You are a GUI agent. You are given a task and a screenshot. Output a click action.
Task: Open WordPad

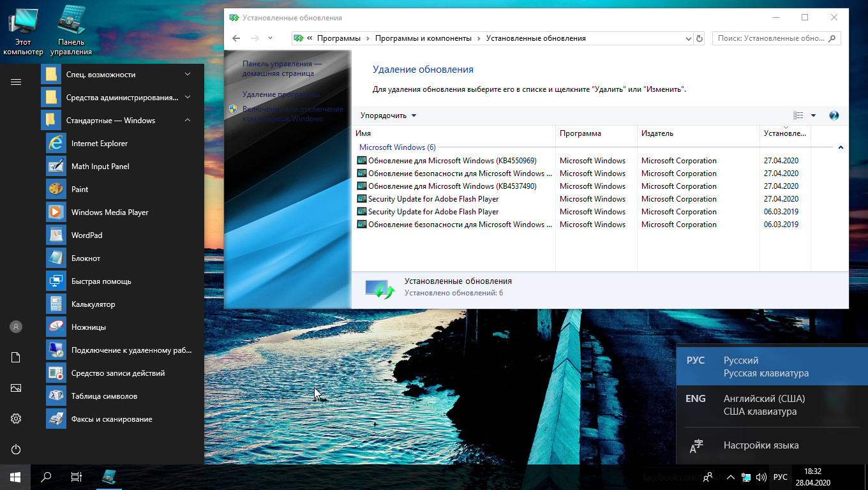point(119,235)
